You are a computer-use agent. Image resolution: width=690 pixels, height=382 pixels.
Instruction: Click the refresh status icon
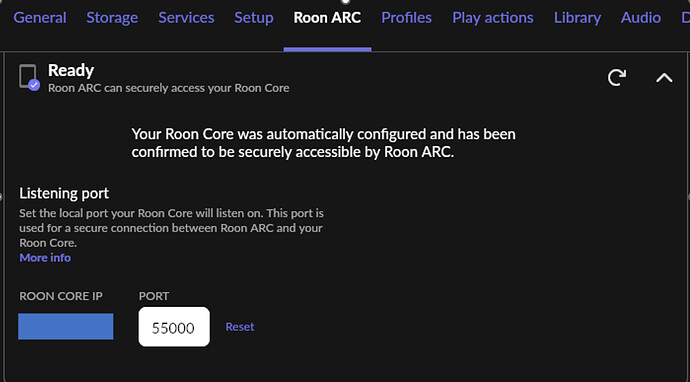point(617,77)
